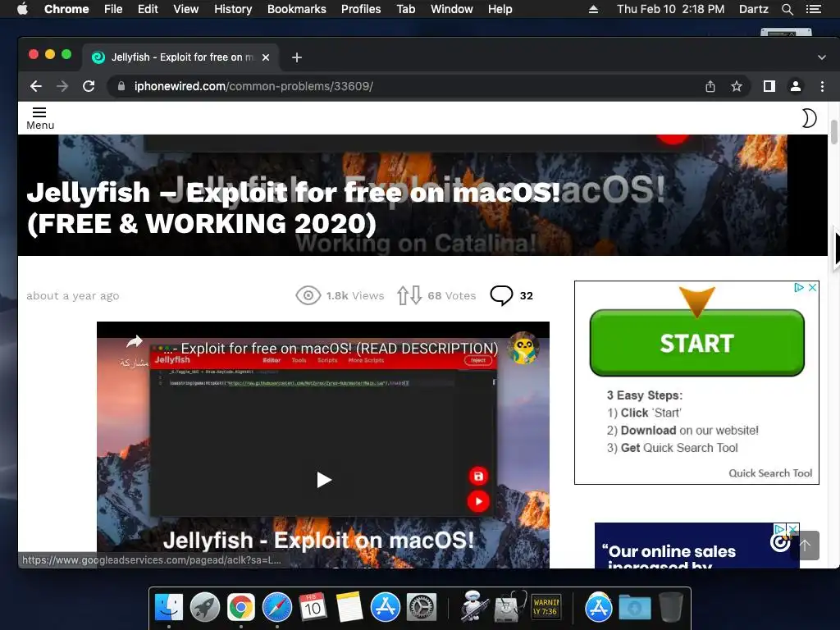This screenshot has height=630, width=840.
Task: Open the video channel avatar
Action: pyautogui.click(x=523, y=348)
